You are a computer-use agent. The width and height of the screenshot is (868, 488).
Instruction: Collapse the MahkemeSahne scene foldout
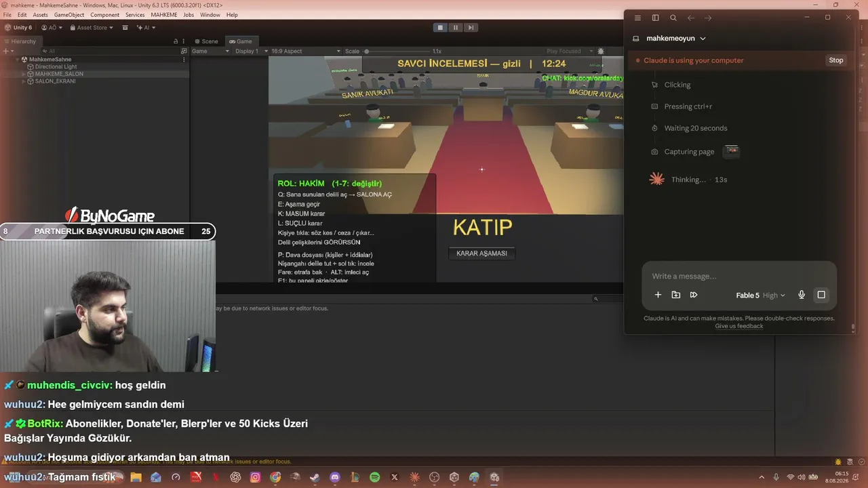pos(17,60)
